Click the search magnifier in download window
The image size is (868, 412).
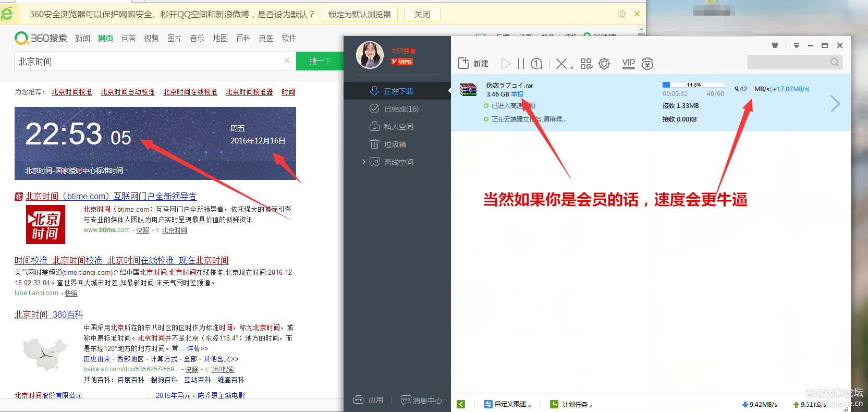click(834, 62)
